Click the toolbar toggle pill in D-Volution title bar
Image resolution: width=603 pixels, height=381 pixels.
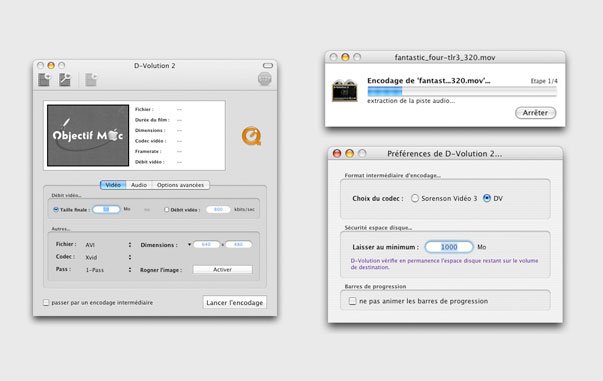(x=268, y=65)
